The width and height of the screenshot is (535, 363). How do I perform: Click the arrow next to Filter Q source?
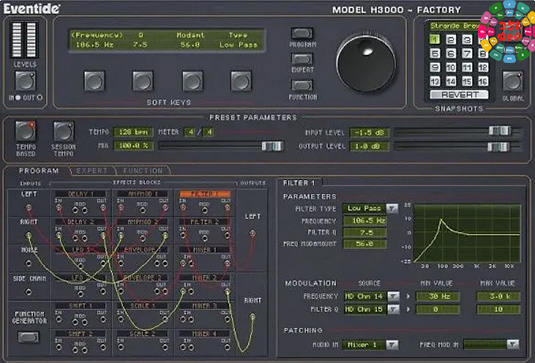point(408,309)
